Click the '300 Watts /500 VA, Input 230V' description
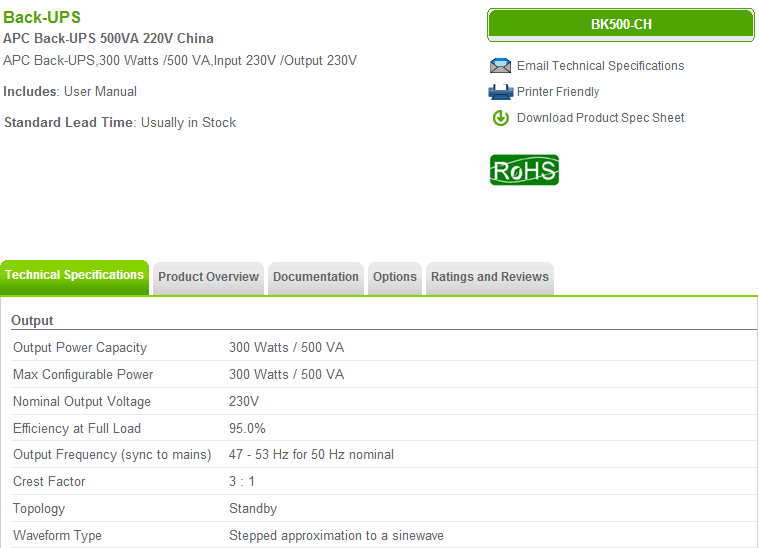The image size is (759, 548). coord(180,61)
